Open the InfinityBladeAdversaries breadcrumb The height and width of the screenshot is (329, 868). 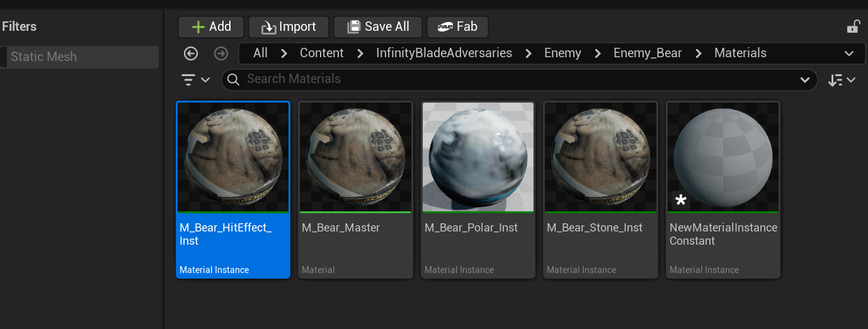[x=444, y=53]
